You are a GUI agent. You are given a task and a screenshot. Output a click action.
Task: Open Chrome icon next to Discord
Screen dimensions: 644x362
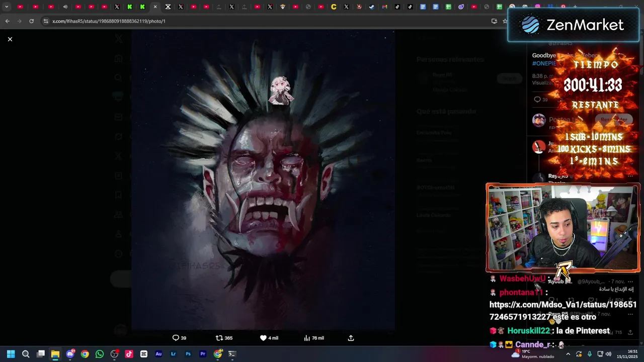tap(85, 354)
